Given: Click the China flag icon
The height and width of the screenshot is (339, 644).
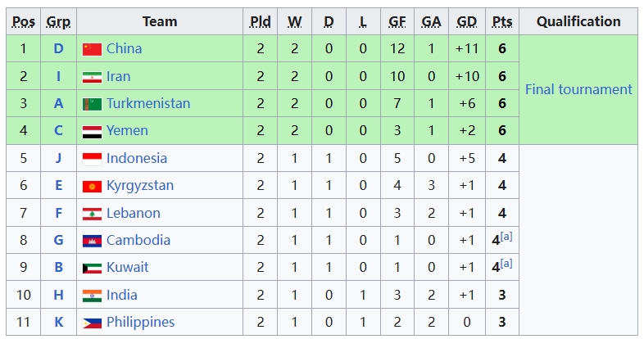Looking at the screenshot, I should click(92, 49).
